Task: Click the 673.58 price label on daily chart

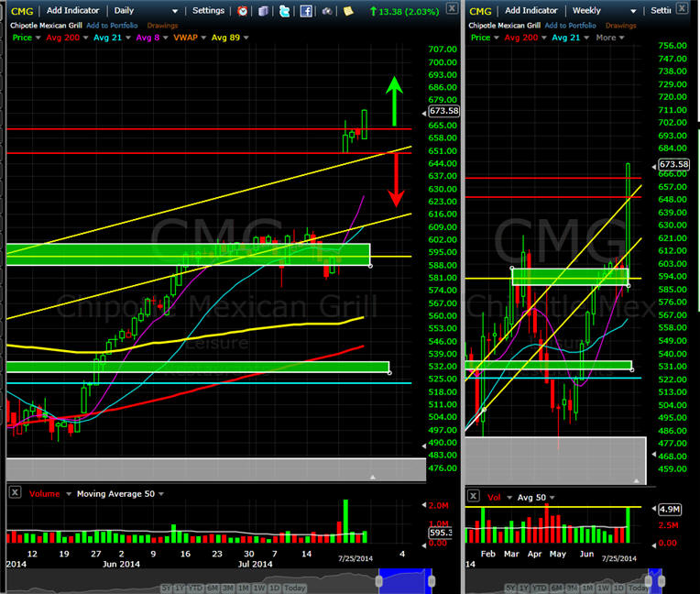Action: (x=443, y=111)
